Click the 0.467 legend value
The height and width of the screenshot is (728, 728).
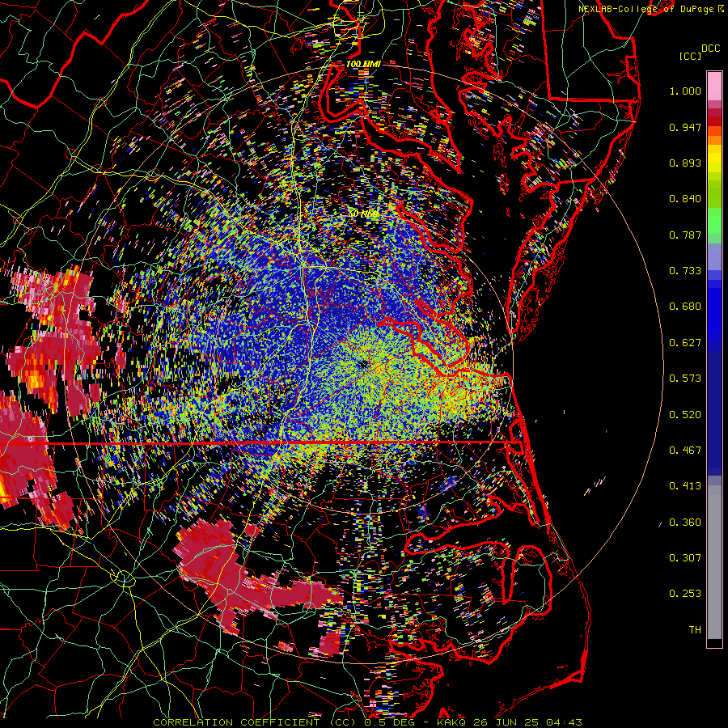(685, 451)
